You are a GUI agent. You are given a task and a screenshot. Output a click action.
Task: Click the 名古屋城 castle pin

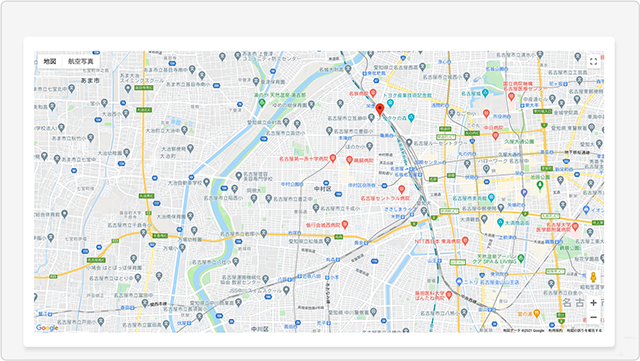(x=485, y=93)
